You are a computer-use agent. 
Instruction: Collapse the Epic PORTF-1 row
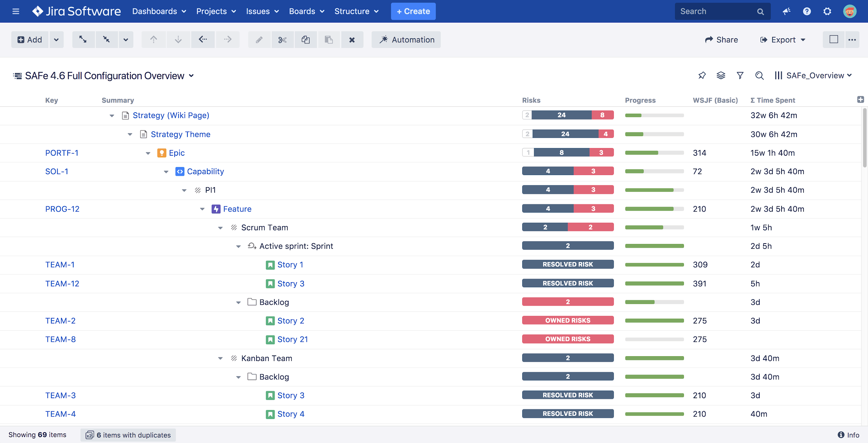pos(148,153)
